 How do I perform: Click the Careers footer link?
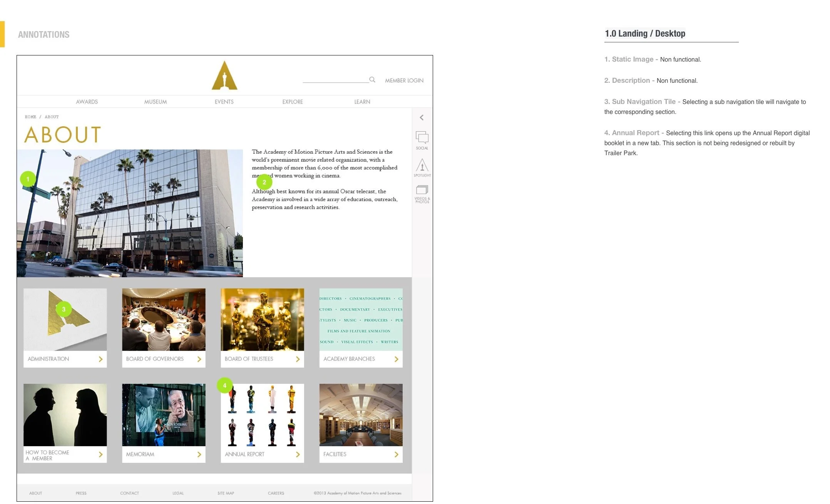click(x=276, y=493)
